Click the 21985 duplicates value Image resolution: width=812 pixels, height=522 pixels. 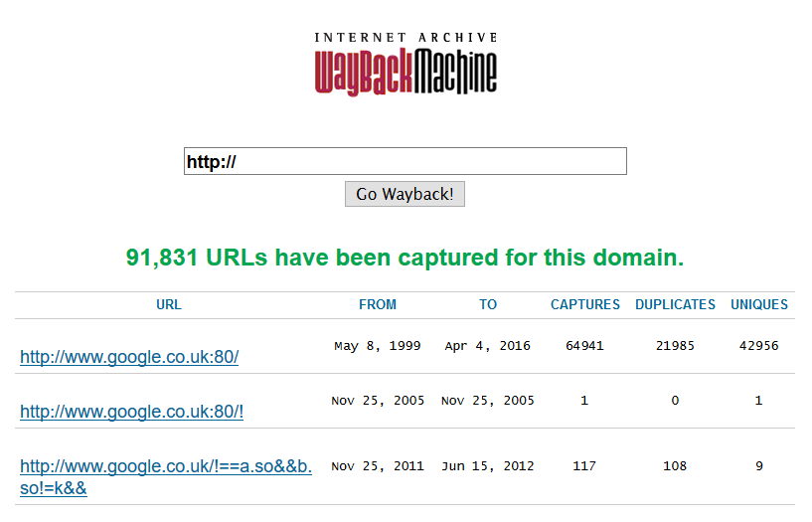[675, 346]
